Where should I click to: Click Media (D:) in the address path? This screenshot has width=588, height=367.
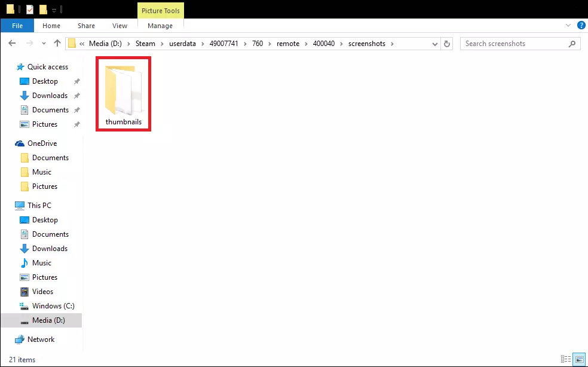click(105, 44)
